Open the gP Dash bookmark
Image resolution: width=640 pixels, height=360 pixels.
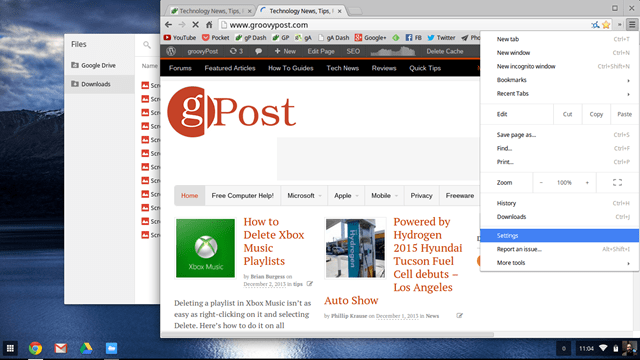click(251, 38)
